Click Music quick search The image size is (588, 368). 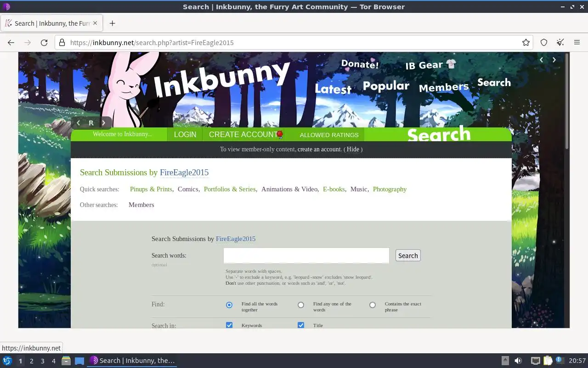tap(359, 189)
